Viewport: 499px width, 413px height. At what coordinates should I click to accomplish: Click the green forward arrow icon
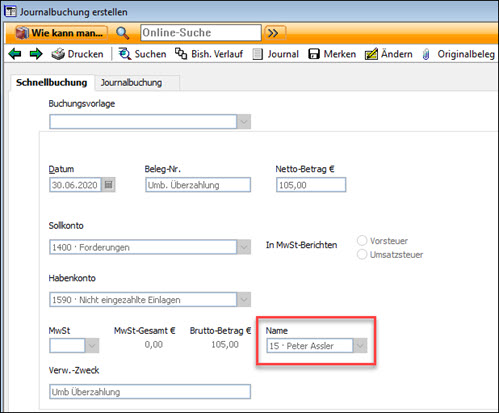(x=36, y=54)
